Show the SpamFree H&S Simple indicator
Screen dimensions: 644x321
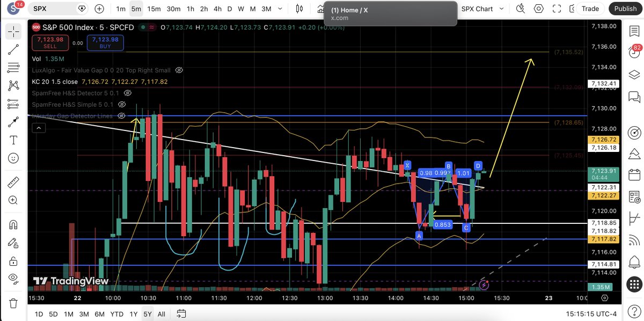point(122,104)
